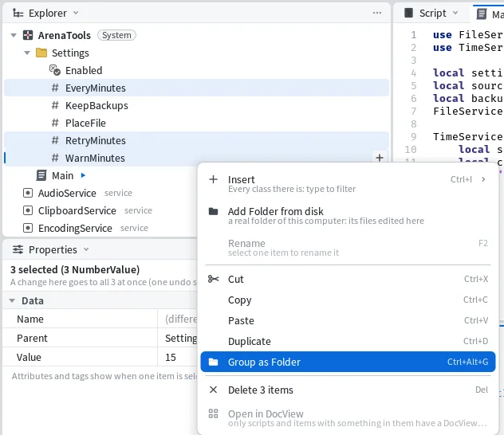Open the Script panel dropdown chevron

click(x=455, y=13)
